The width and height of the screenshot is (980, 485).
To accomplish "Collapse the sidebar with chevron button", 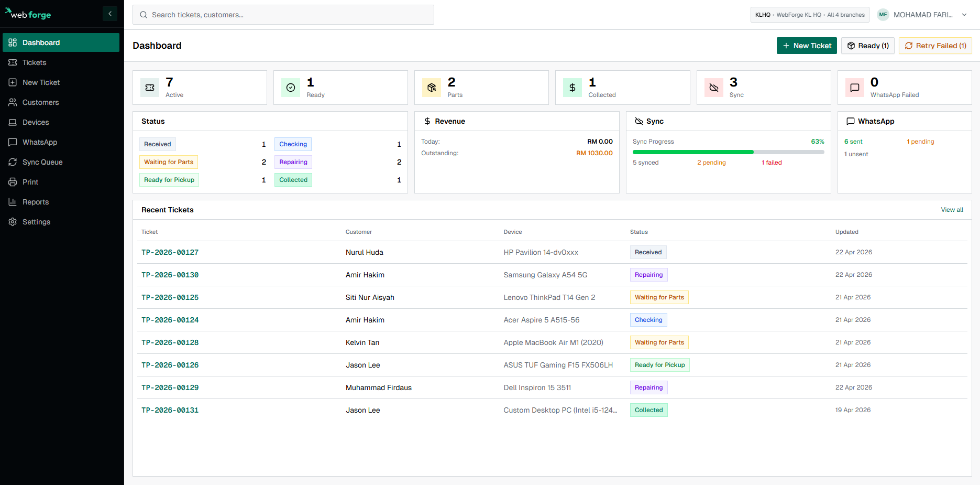I will pos(110,14).
